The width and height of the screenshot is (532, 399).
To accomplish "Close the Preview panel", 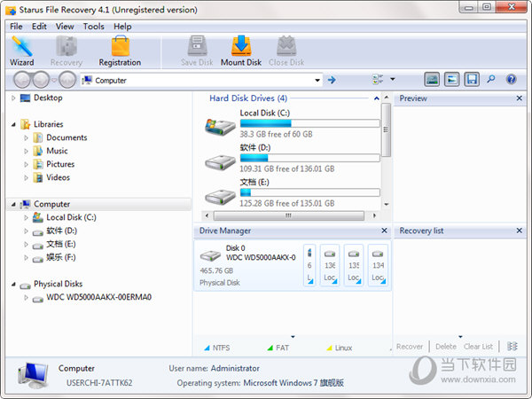I will click(x=519, y=98).
